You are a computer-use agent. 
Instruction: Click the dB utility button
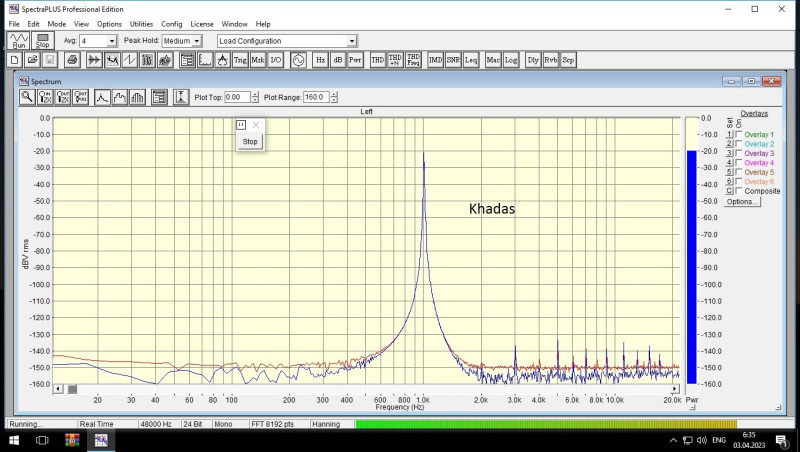tap(338, 60)
